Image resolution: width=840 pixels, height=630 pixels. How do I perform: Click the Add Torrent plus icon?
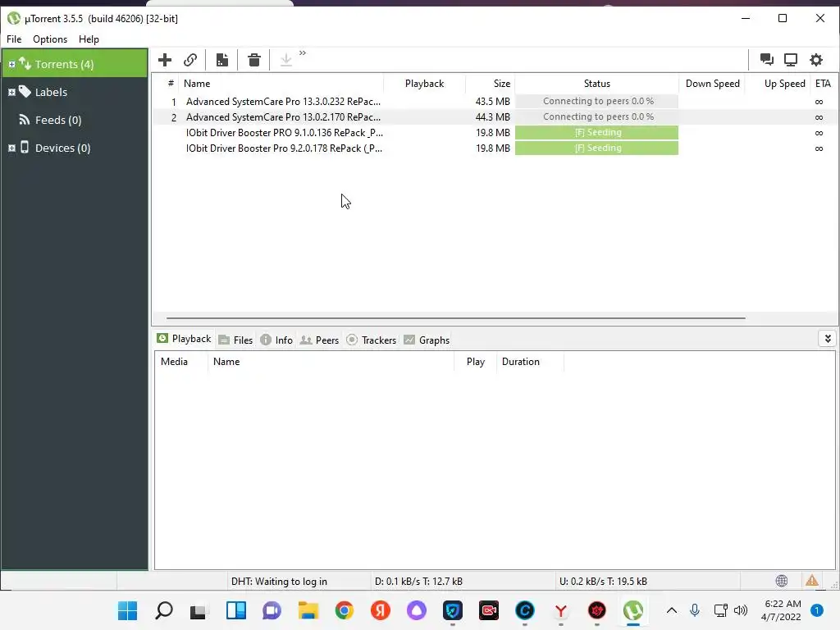(x=164, y=59)
